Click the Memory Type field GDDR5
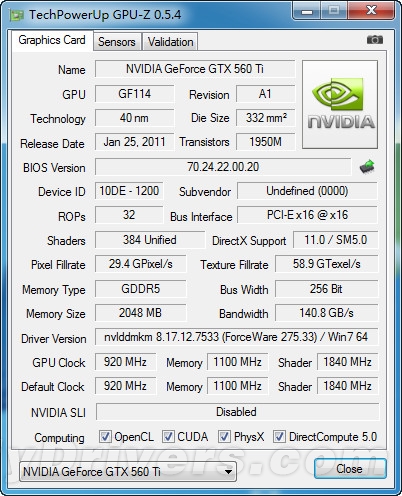This screenshot has height=496, width=402. pos(140,289)
